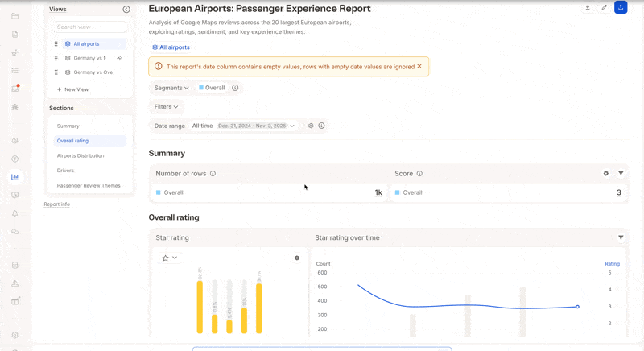Click the blue swatch beside Overall under Number of rows

[x=158, y=192]
